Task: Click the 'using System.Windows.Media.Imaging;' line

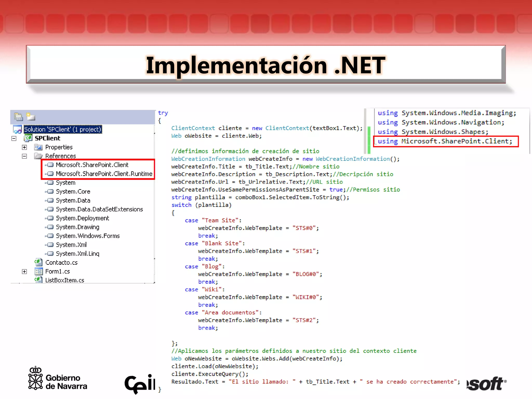Action: click(x=447, y=113)
